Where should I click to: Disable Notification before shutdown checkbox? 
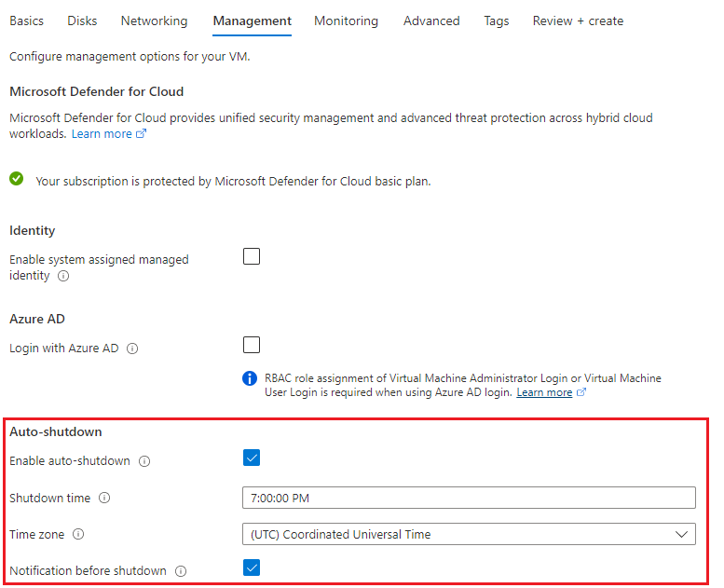[252, 567]
